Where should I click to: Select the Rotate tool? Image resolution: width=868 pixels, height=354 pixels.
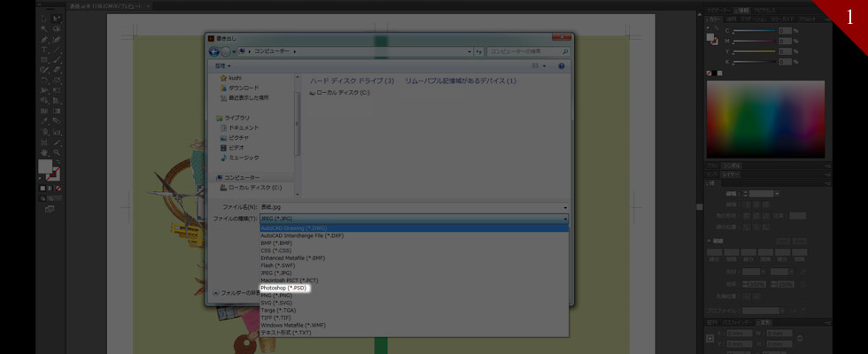pos(44,81)
